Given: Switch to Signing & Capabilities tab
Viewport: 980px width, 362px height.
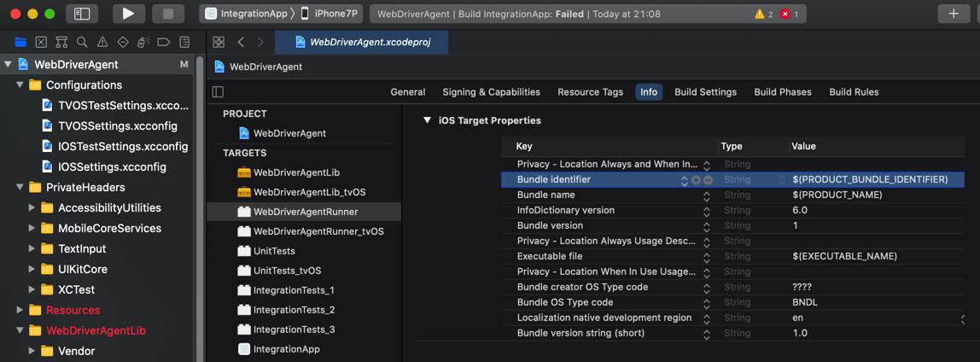Looking at the screenshot, I should pyautogui.click(x=491, y=92).
